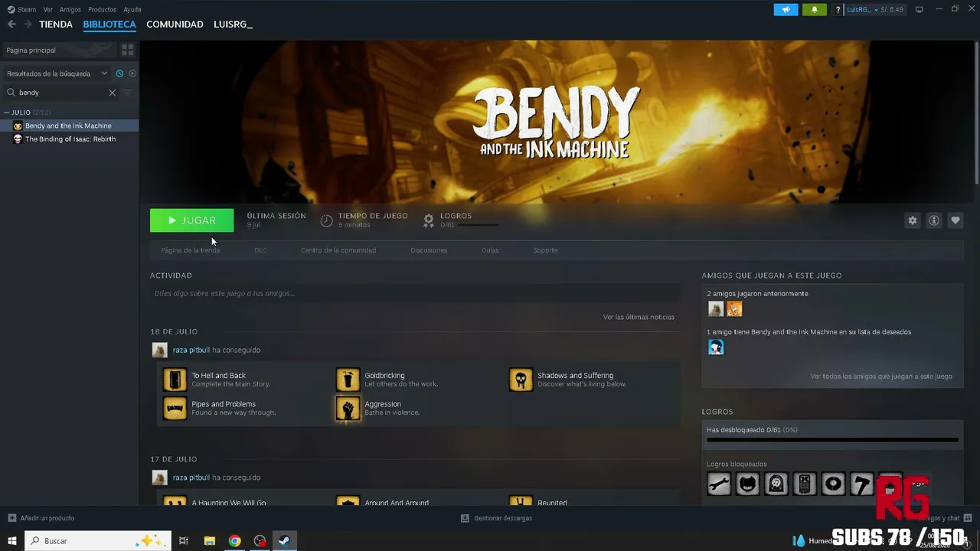Open File Explorer from the taskbar

(209, 541)
